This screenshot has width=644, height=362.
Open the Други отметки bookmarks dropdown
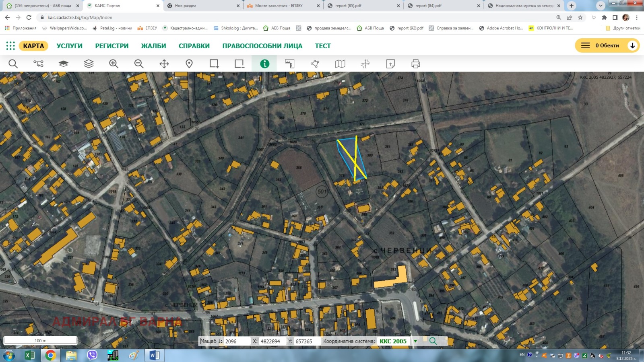point(623,28)
